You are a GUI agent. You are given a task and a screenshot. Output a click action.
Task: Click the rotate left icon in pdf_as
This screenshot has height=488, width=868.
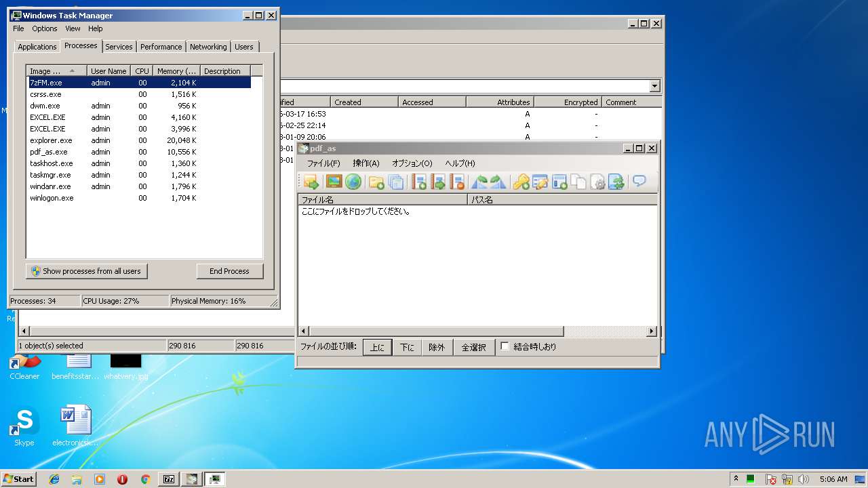click(x=480, y=182)
